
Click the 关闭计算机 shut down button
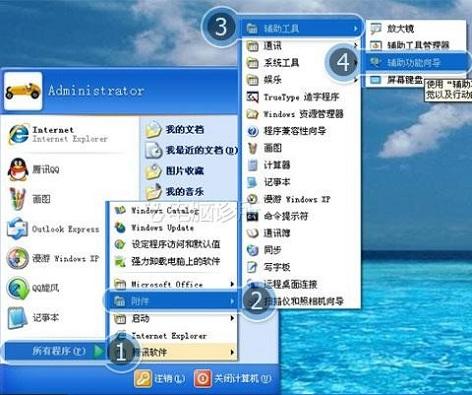tap(233, 378)
